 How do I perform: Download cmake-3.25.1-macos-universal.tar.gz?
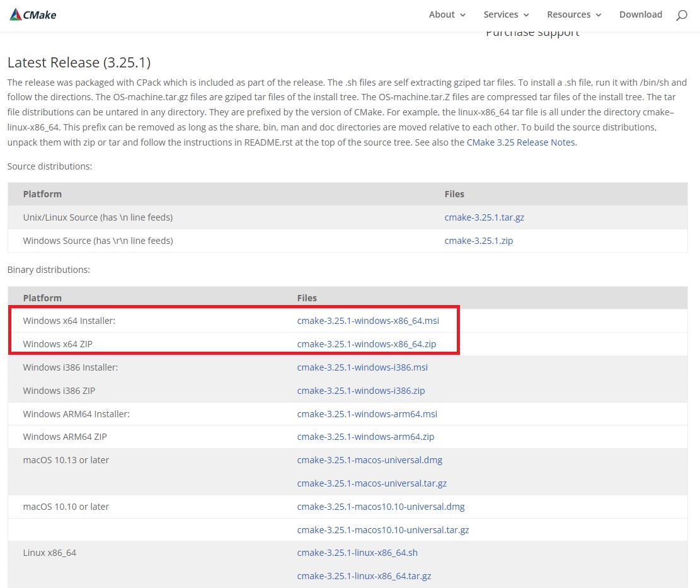pyautogui.click(x=372, y=483)
